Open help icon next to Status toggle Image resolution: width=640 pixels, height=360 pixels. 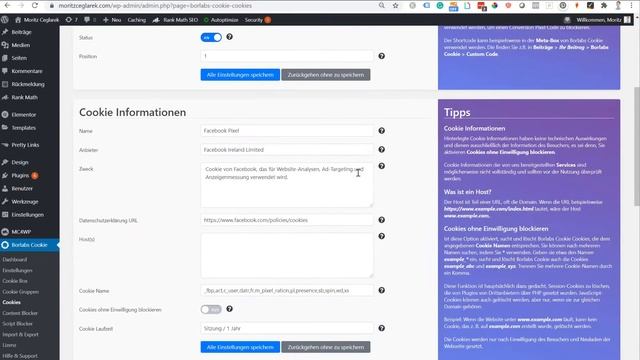point(229,37)
